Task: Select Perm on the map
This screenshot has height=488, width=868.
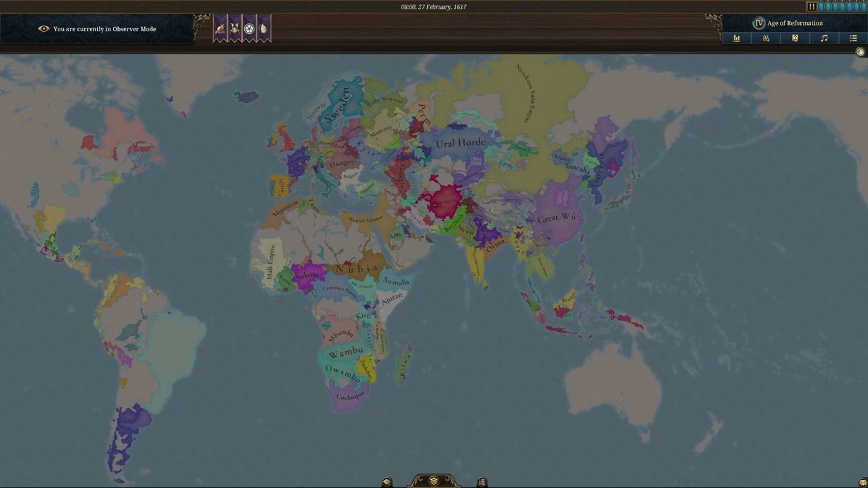Action: point(425,113)
